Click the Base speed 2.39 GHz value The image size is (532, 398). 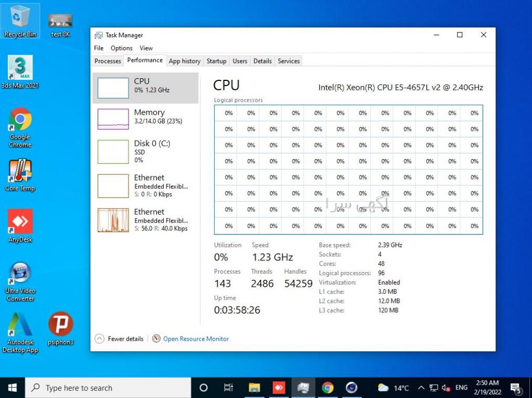pos(390,245)
